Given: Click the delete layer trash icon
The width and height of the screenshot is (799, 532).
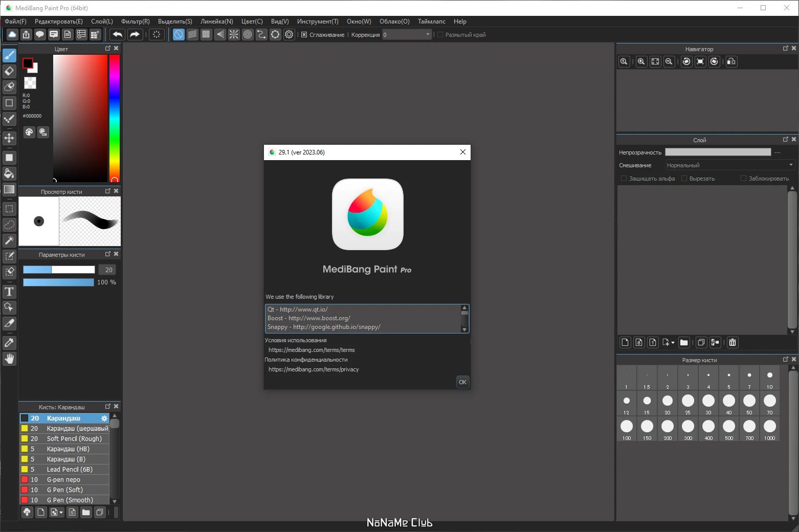Looking at the screenshot, I should click(x=733, y=342).
